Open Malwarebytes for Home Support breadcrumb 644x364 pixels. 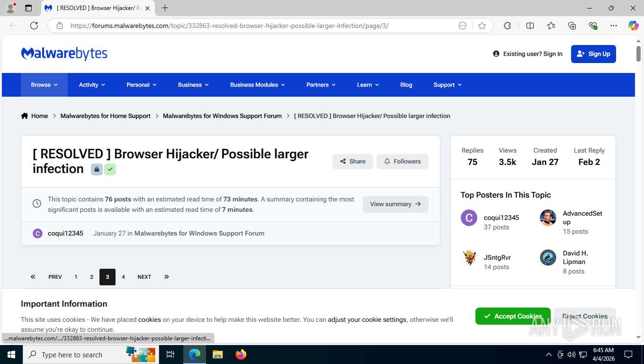point(106,116)
